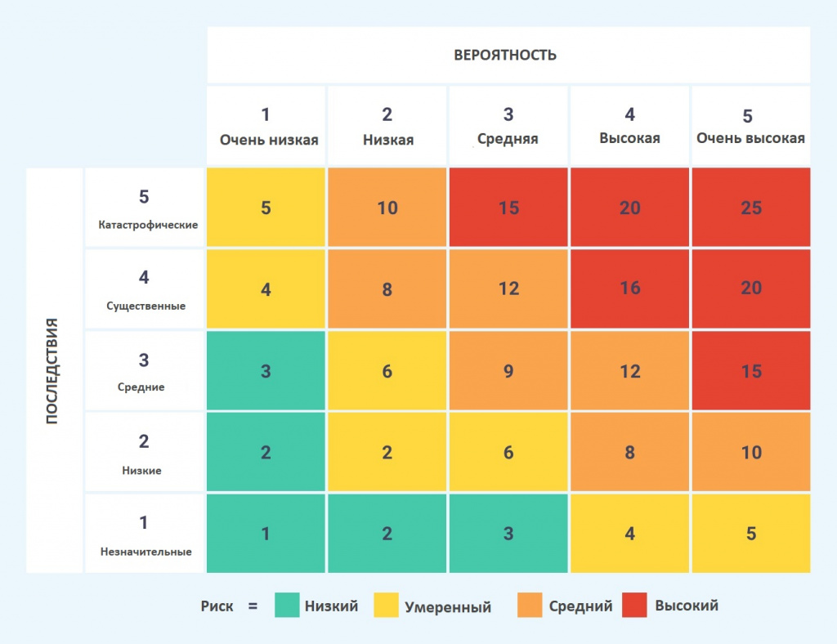Image resolution: width=837 pixels, height=644 pixels.
Task: Select the Очень низкая column header
Action: [266, 126]
